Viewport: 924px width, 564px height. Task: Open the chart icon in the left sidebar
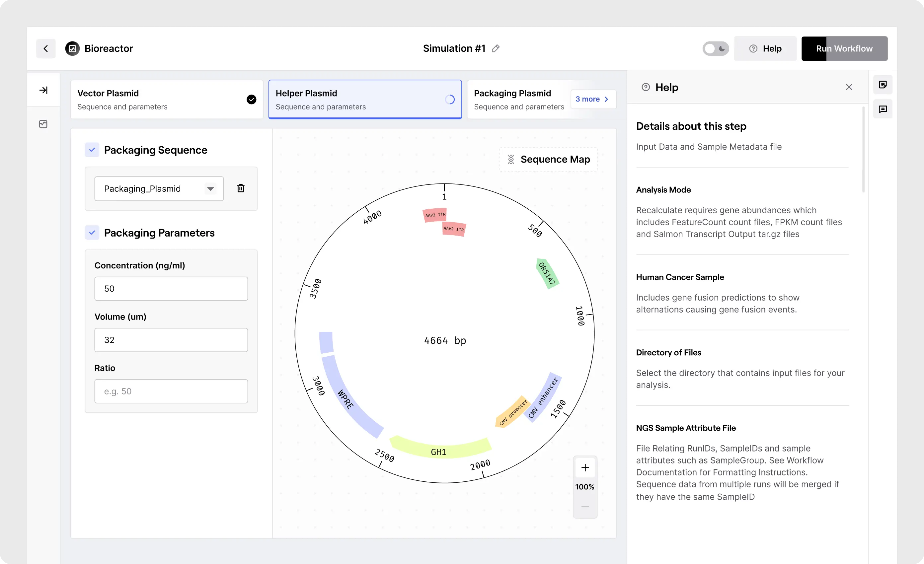(43, 124)
